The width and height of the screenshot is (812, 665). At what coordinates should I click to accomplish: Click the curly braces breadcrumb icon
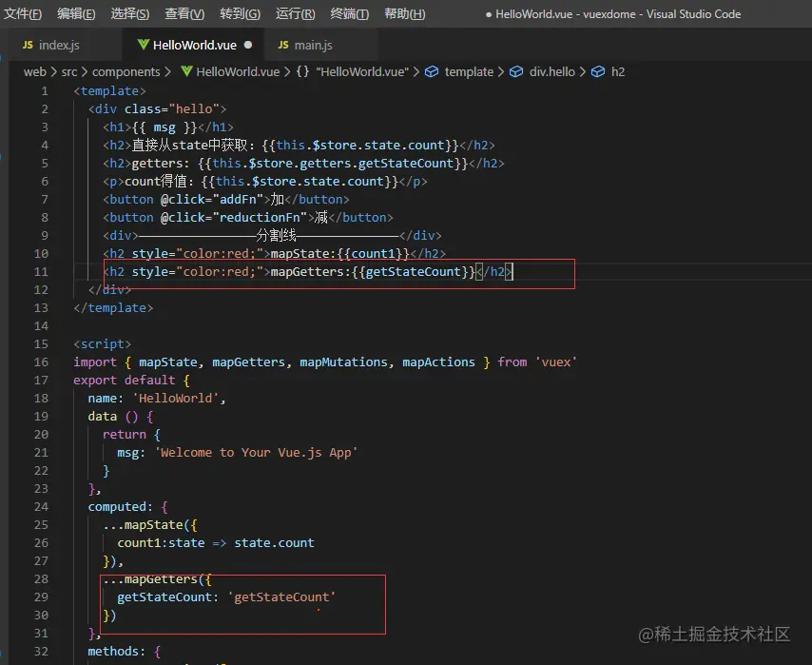[302, 71]
